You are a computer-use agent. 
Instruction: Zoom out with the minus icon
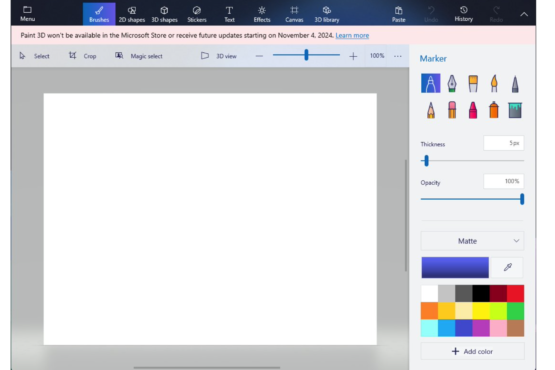click(259, 56)
